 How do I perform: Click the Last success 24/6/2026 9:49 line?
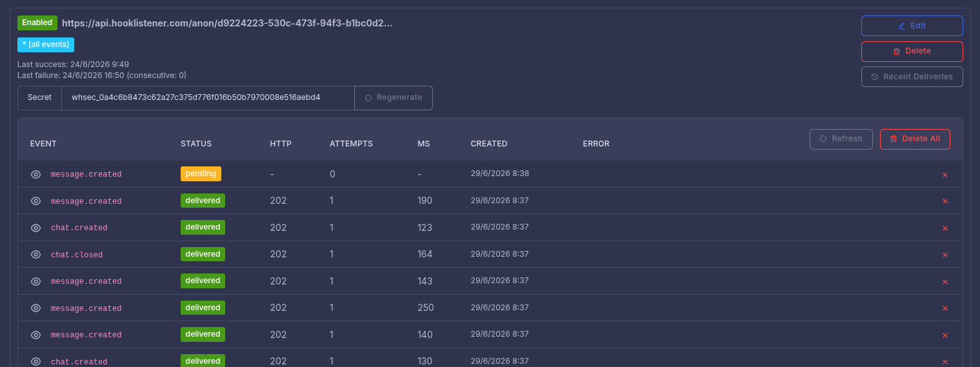(x=74, y=64)
